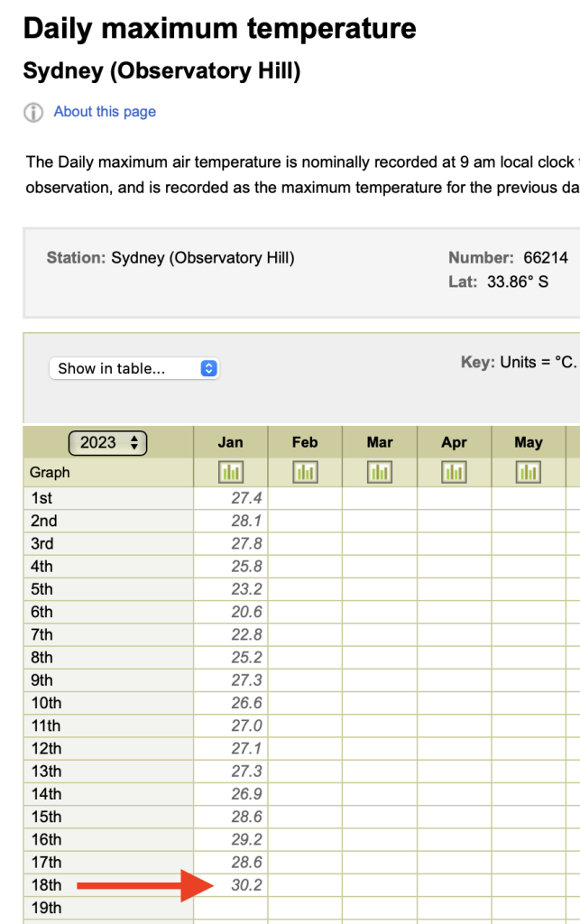Click the 16th January value 29.2

click(246, 840)
